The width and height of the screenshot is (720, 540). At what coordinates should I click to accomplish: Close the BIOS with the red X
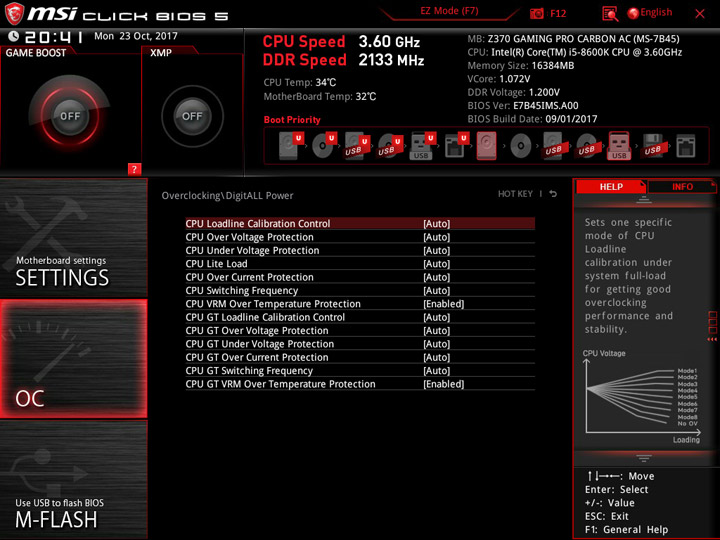click(700, 14)
